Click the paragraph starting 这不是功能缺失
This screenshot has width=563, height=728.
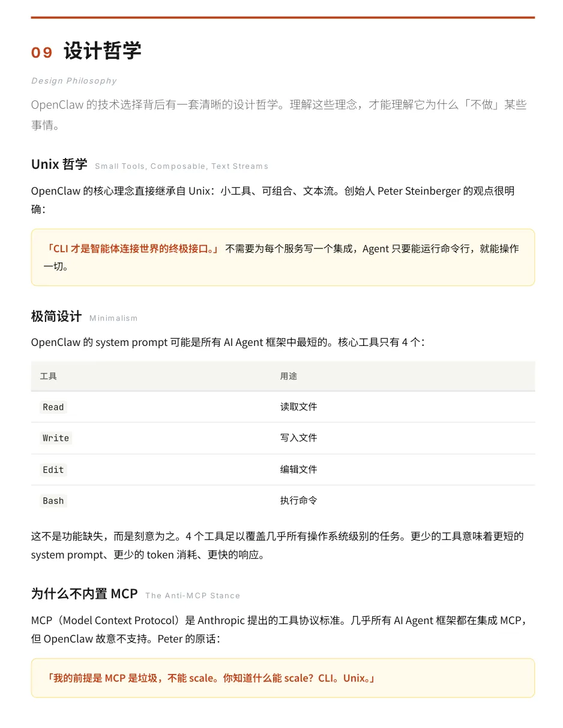pos(277,545)
